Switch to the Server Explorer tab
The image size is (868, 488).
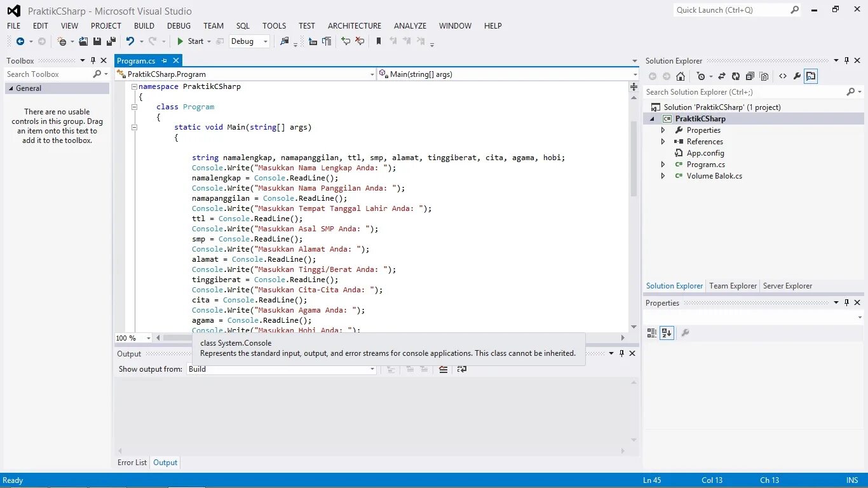[x=788, y=286]
